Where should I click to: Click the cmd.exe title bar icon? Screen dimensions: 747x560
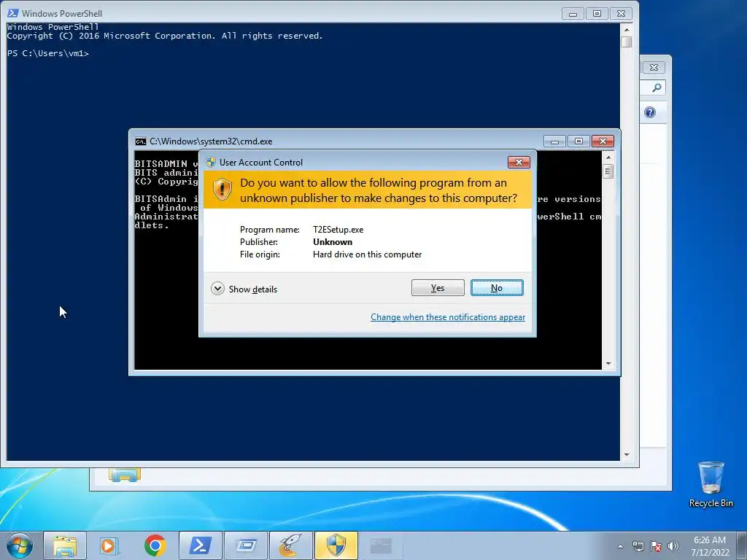141,141
